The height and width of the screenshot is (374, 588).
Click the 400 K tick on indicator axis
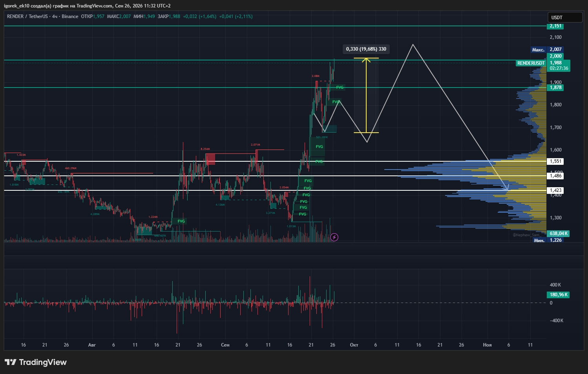(555, 285)
